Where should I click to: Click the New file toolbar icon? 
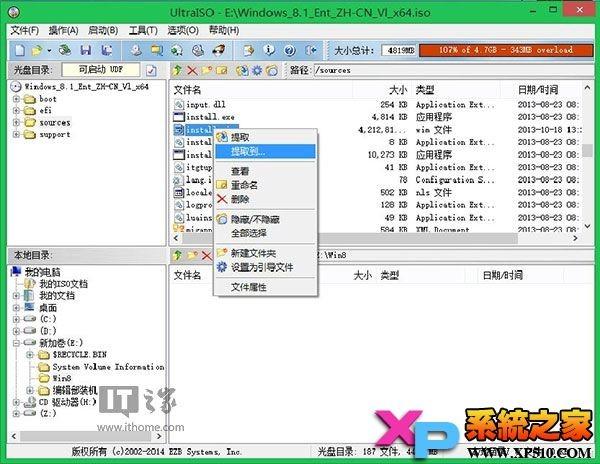[x=20, y=50]
